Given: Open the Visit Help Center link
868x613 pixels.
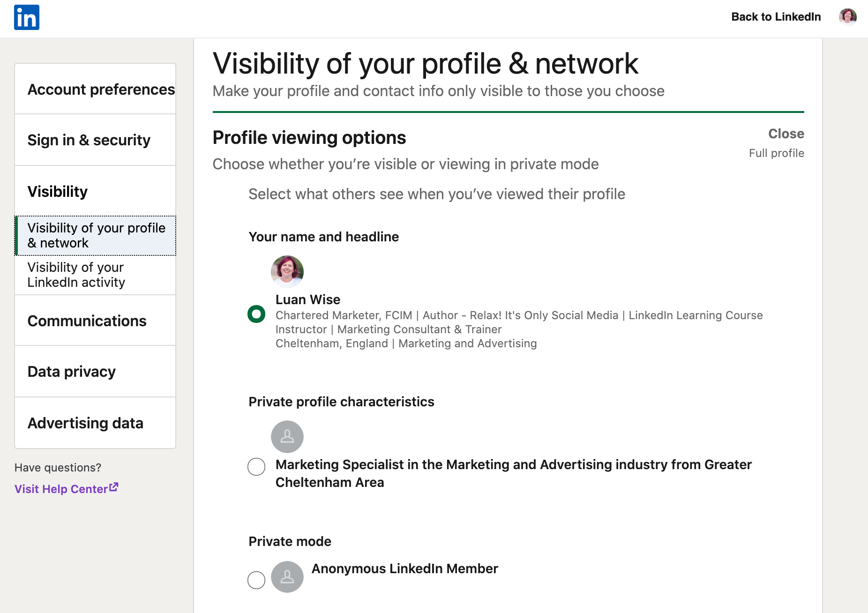Looking at the screenshot, I should pos(66,489).
